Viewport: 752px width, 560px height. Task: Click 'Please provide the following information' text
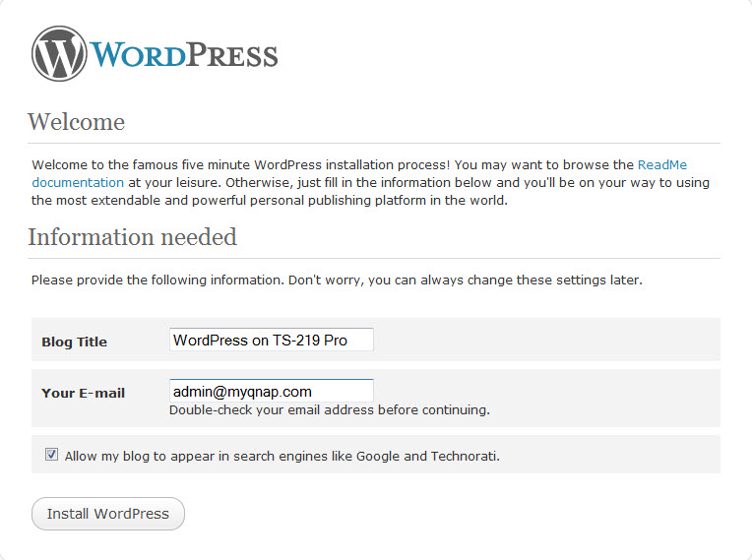pos(157,280)
